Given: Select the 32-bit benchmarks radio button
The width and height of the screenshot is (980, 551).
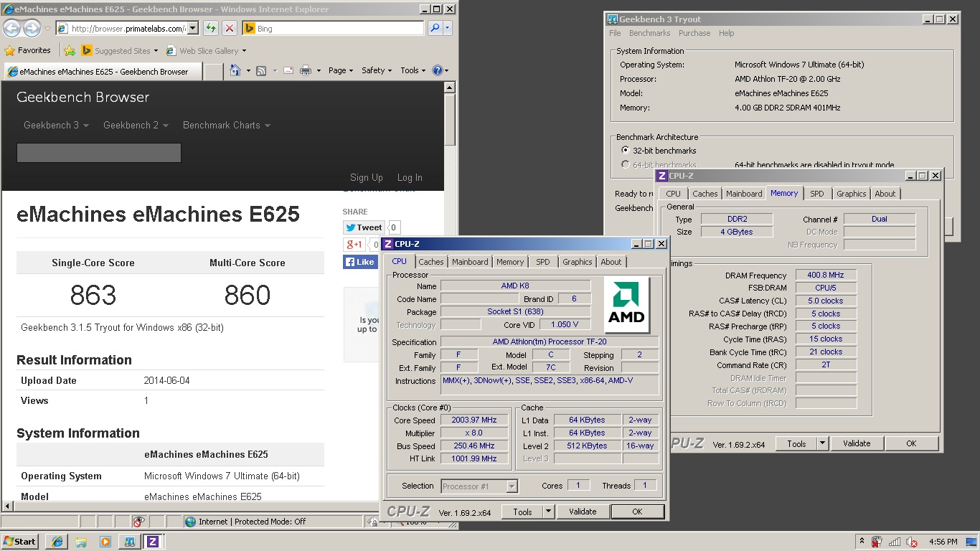Looking at the screenshot, I should coord(626,151).
